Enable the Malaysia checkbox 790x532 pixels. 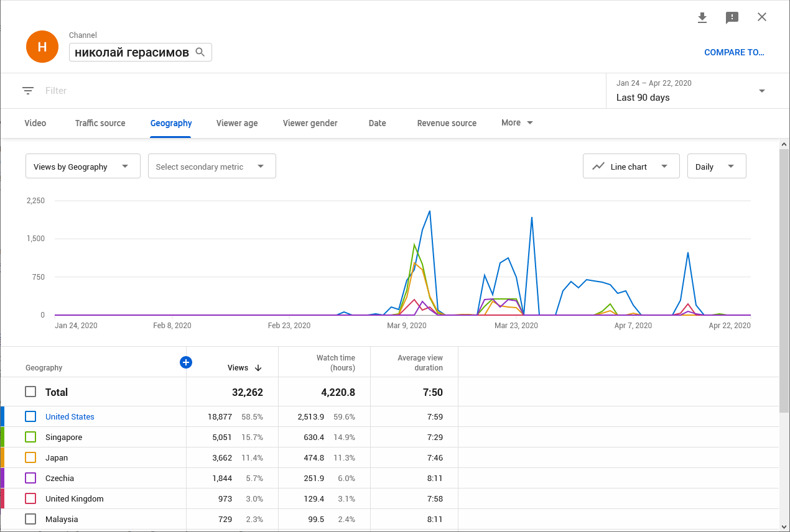click(30, 519)
